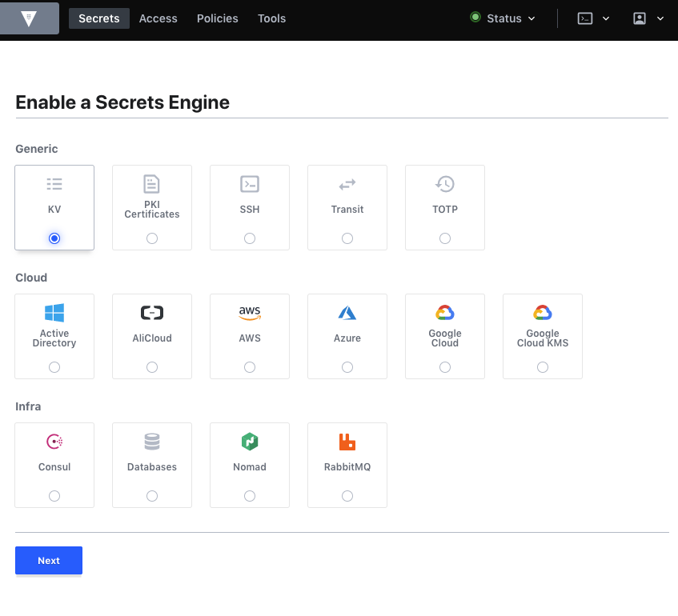Click the Active Directory label text
The width and height of the screenshot is (678, 616).
tap(54, 338)
